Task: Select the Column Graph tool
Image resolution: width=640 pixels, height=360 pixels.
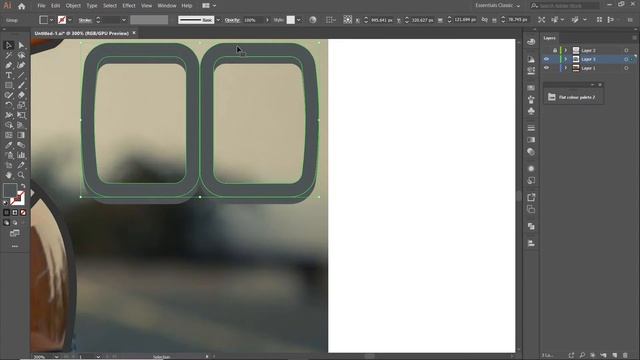Action: click(21, 155)
